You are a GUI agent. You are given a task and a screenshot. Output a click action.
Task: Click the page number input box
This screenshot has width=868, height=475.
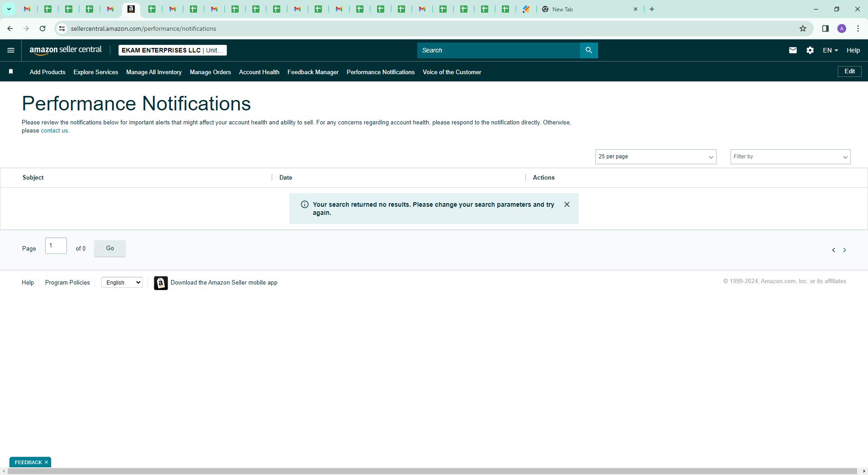[x=56, y=246]
